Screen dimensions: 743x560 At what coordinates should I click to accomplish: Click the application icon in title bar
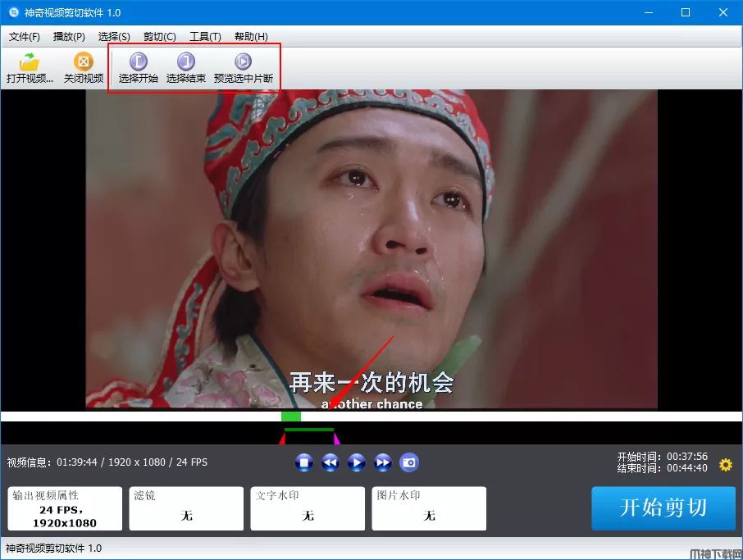pyautogui.click(x=14, y=12)
